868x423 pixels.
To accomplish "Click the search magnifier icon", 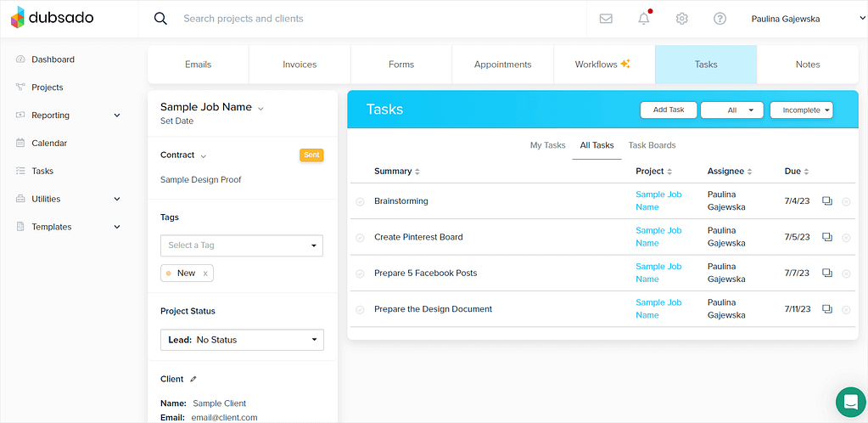I will click(160, 19).
